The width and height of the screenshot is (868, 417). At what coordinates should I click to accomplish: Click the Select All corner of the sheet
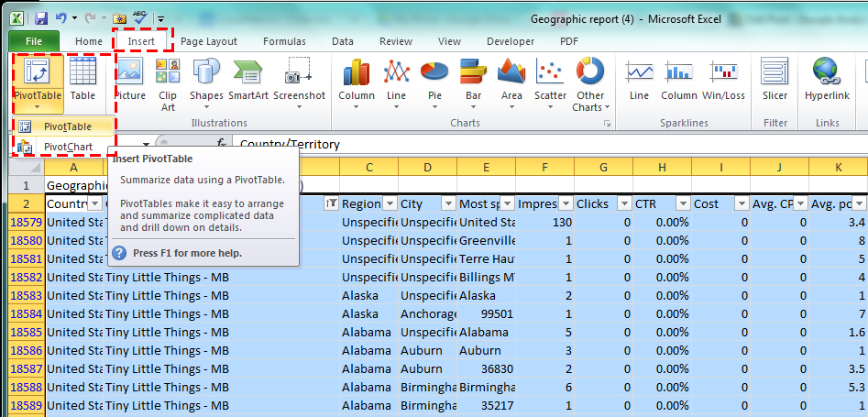tap(27, 167)
